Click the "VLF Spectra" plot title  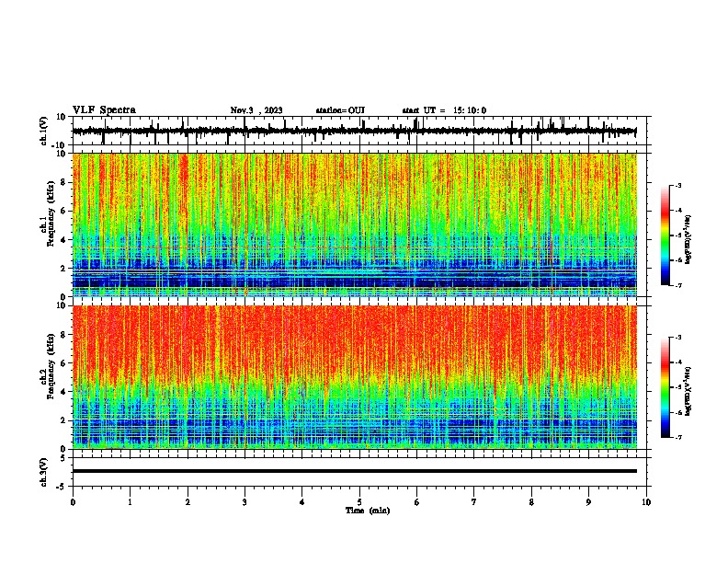click(x=104, y=110)
